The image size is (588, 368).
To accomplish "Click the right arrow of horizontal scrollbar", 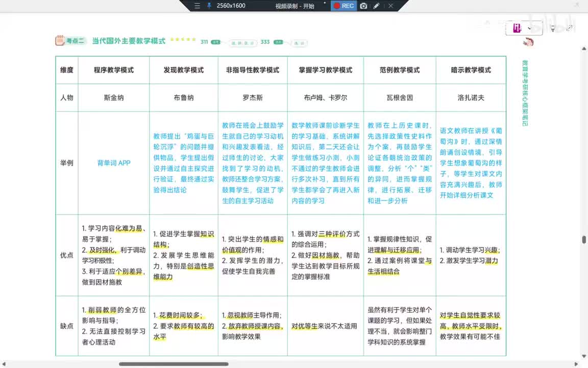I will [x=576, y=364].
